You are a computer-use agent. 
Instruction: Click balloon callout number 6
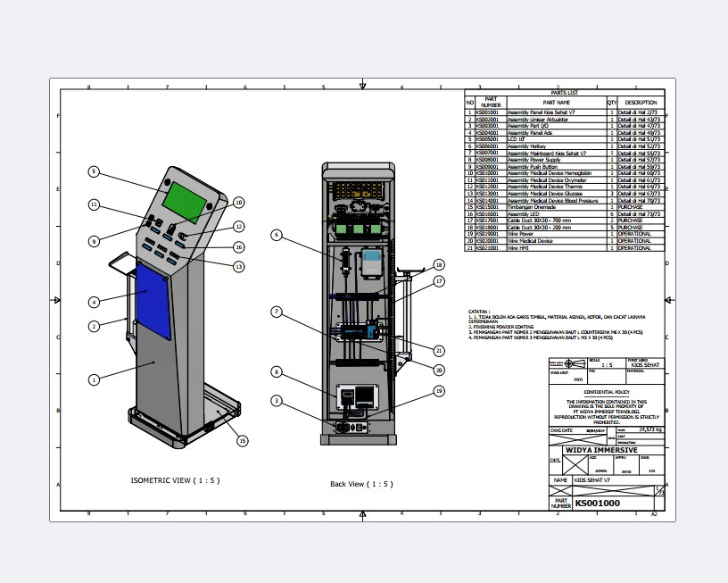[277, 235]
